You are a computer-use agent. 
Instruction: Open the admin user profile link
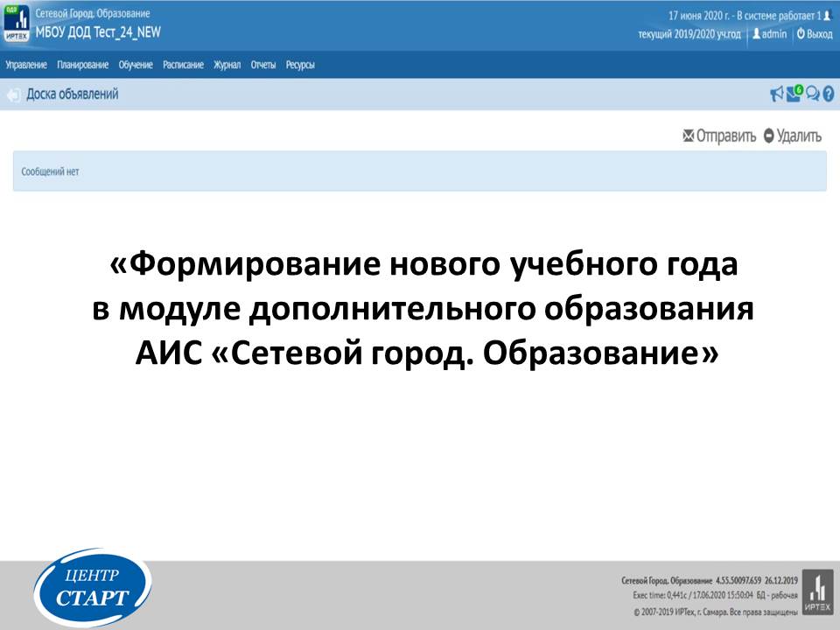click(x=769, y=34)
